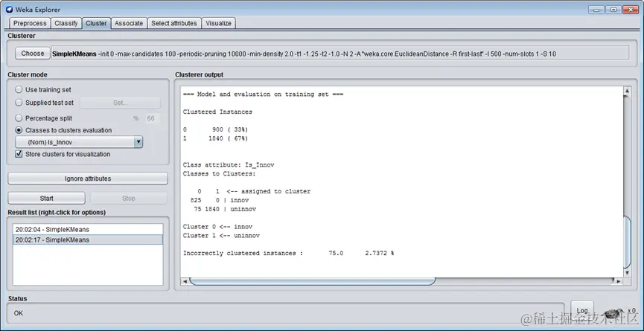Screen dimensions: 644x331
Task: Click the Stop button
Action: tap(129, 198)
